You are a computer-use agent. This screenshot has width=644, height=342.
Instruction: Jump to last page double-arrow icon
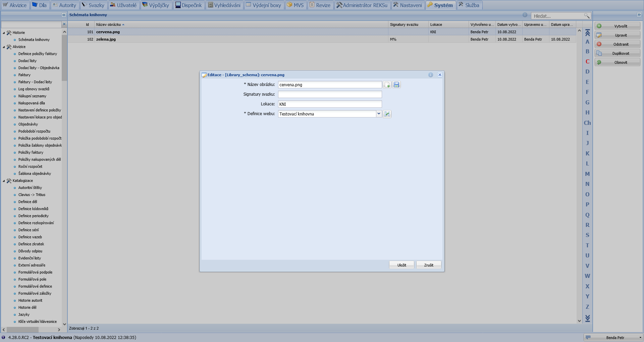click(x=587, y=318)
